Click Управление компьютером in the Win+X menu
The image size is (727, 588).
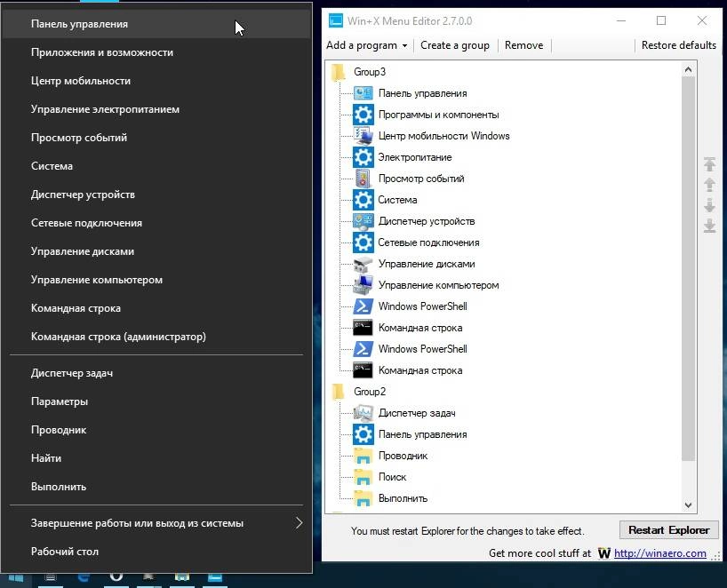(156, 280)
